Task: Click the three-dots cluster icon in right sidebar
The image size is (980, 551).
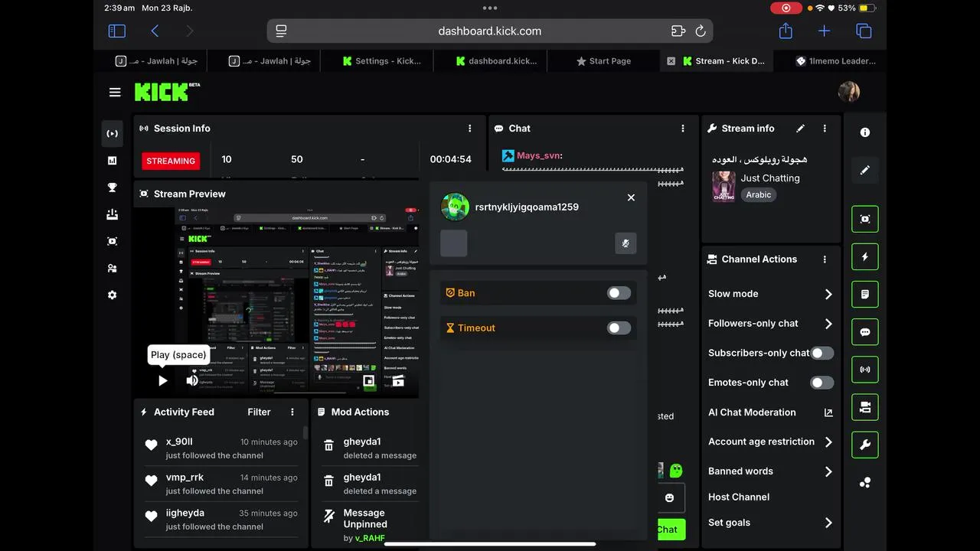Action: (x=865, y=482)
